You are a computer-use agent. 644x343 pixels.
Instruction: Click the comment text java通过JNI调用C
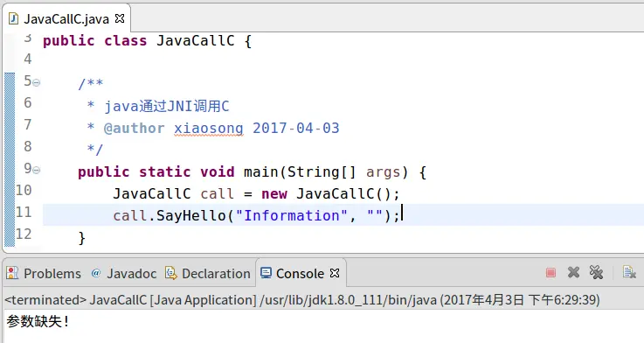[166, 107]
